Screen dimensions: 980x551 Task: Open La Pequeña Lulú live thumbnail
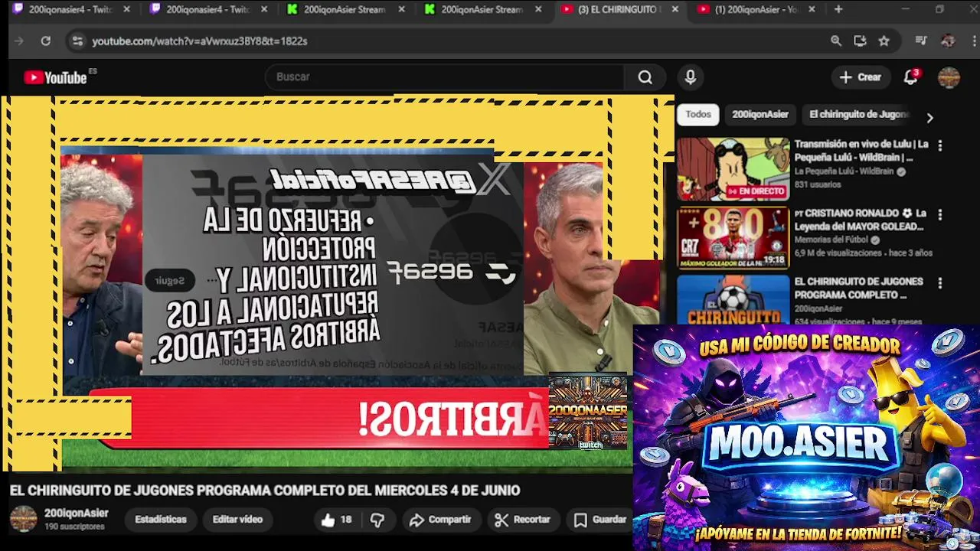pos(733,169)
